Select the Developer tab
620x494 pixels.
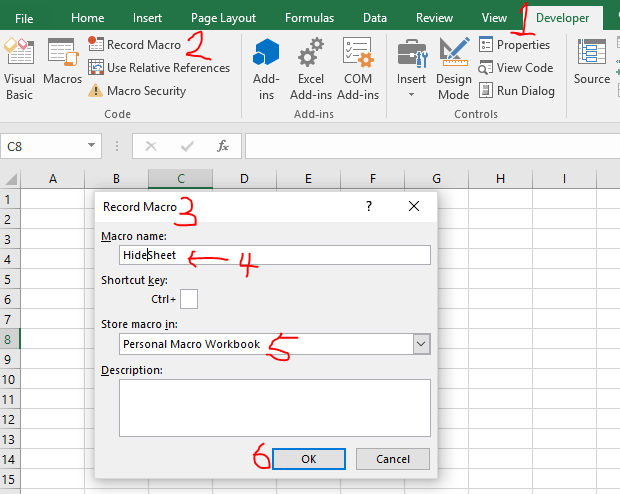click(562, 18)
